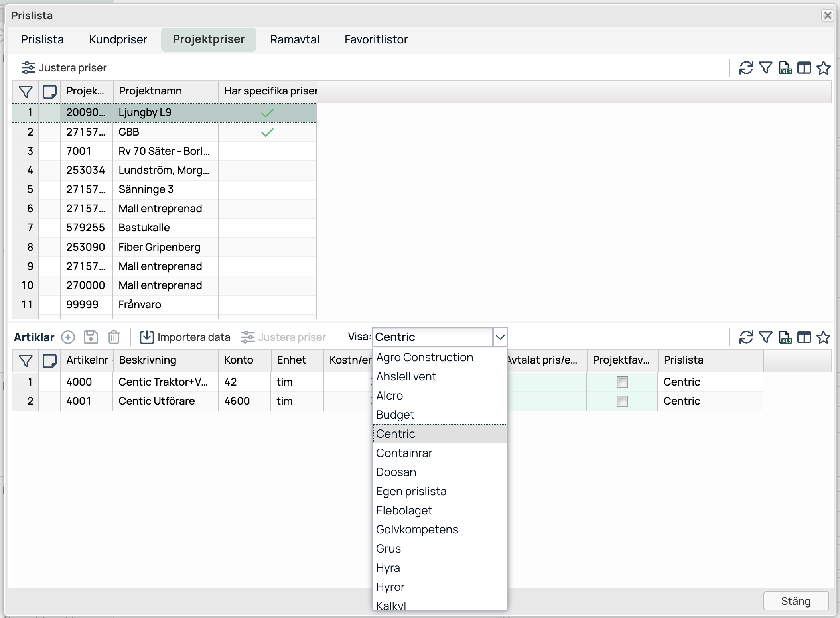Click the add article plus icon
840x618 pixels.
click(x=68, y=337)
